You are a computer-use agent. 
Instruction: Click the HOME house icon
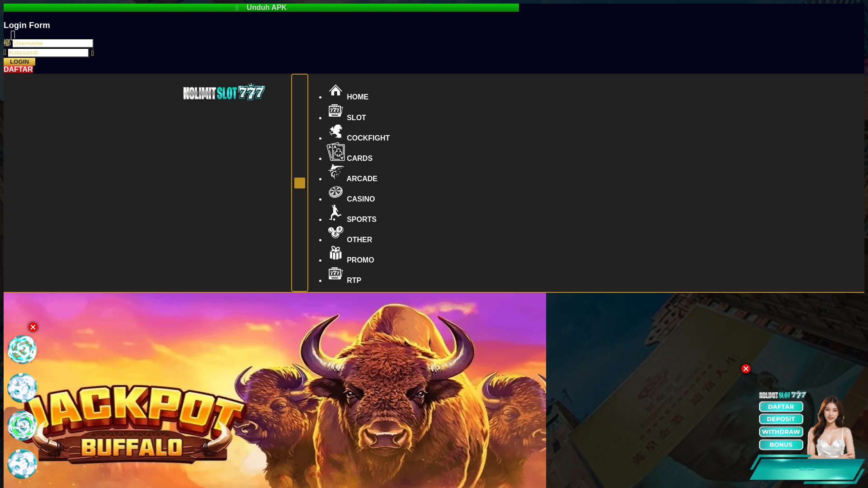pos(335,90)
